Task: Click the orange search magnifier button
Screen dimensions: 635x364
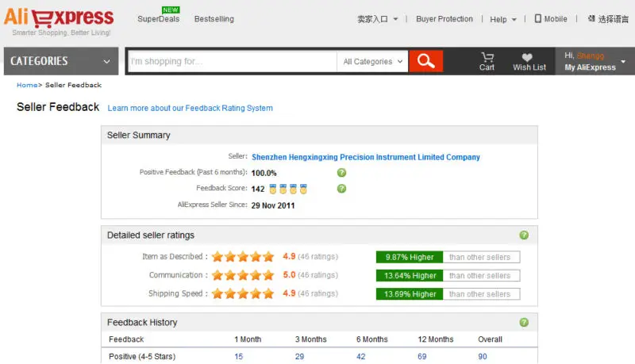Action: [x=425, y=62]
